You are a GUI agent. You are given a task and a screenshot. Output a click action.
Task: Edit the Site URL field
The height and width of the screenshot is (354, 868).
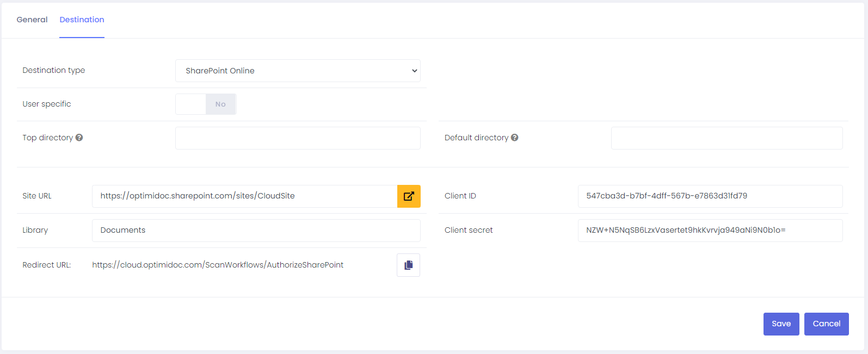tap(244, 196)
